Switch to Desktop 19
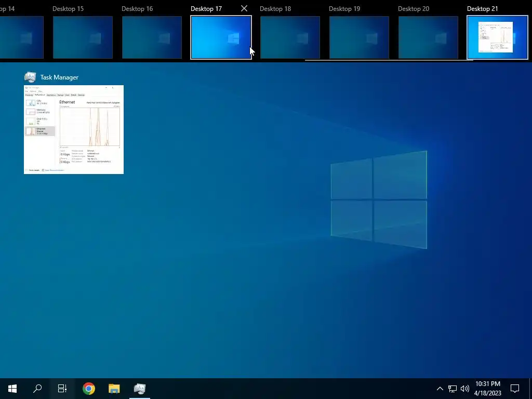Screen dimensions: 532x399 pyautogui.click(x=359, y=37)
